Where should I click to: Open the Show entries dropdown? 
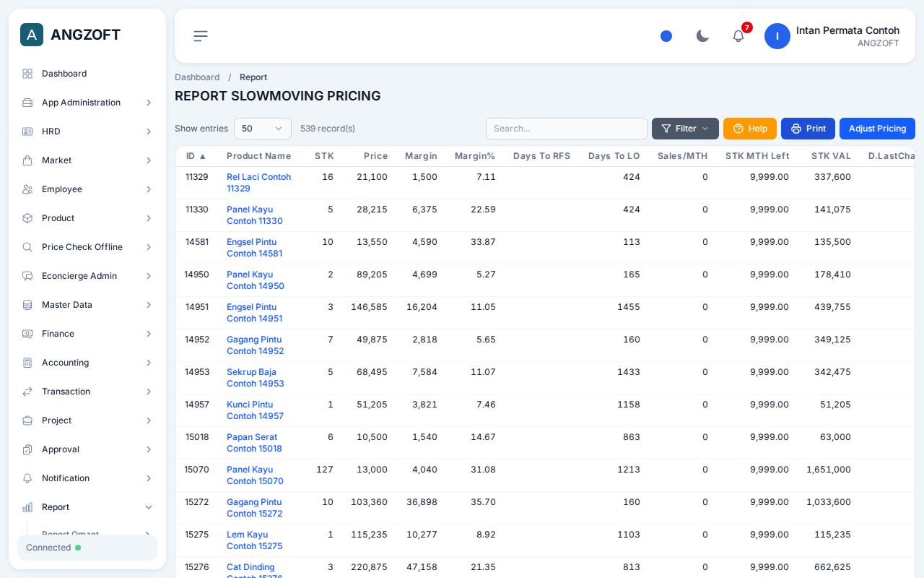(x=263, y=129)
